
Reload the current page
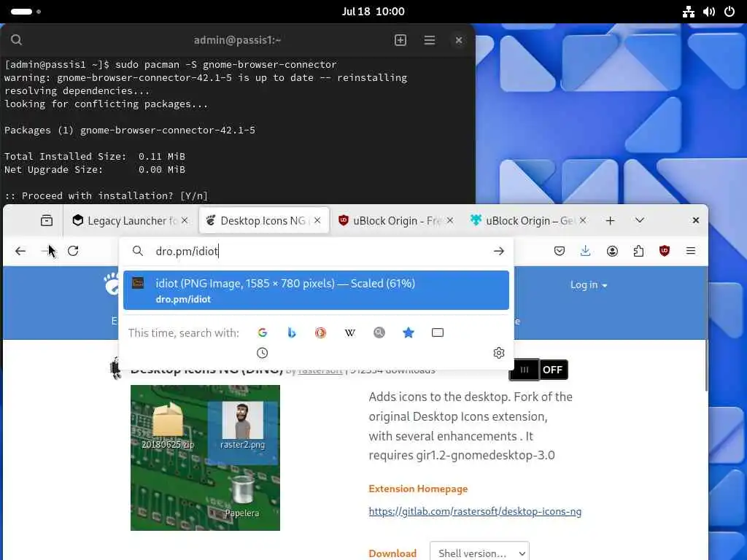[x=73, y=251]
